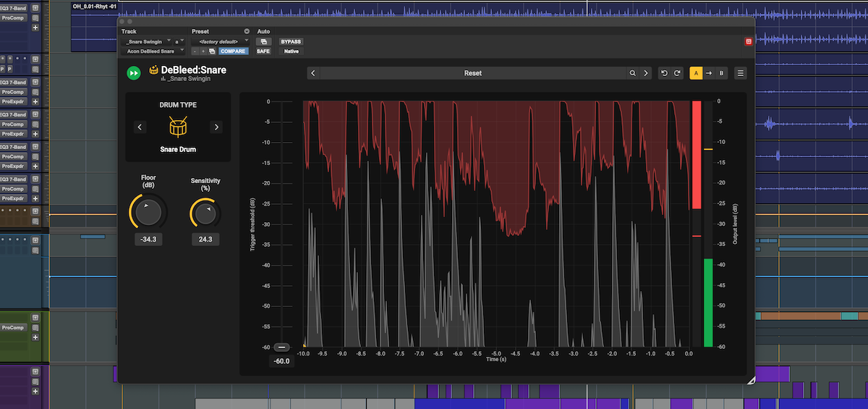
Task: Click the red target button in plugin header
Action: coord(748,41)
